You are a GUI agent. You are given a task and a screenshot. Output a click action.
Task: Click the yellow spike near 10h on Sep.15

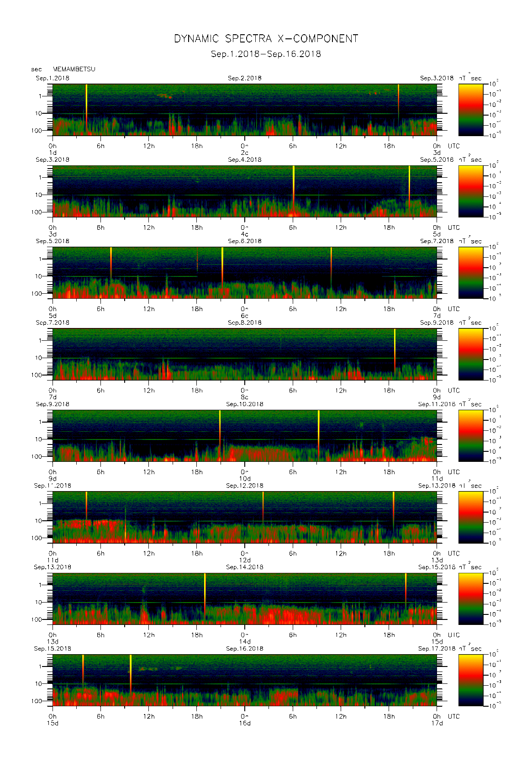click(x=131, y=674)
